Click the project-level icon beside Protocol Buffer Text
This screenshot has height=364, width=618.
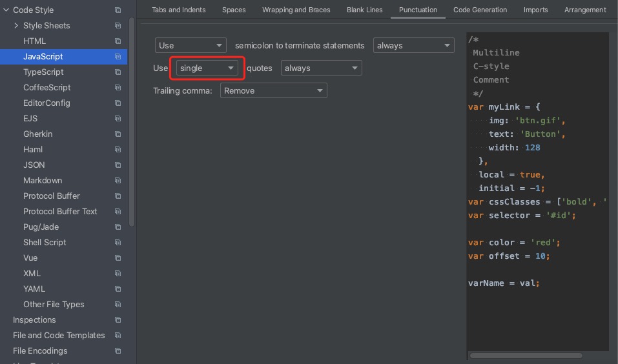pos(118,212)
